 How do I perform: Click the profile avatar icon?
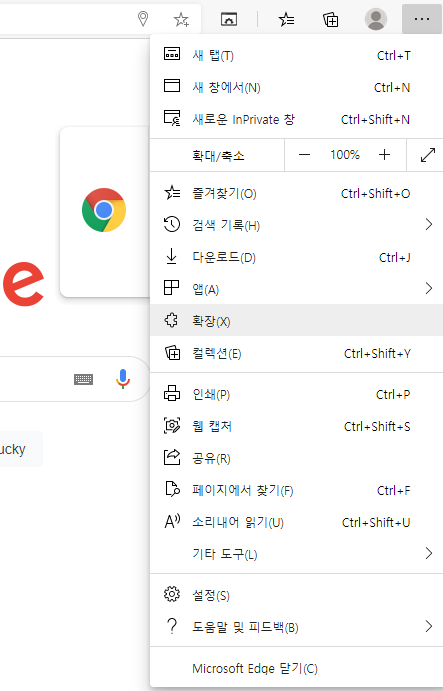[376, 19]
